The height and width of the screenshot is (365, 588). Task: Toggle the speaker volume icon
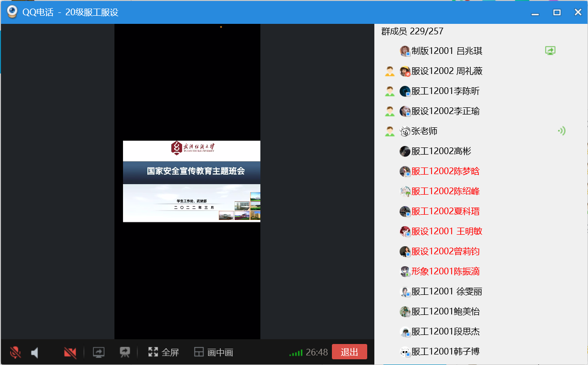35,353
